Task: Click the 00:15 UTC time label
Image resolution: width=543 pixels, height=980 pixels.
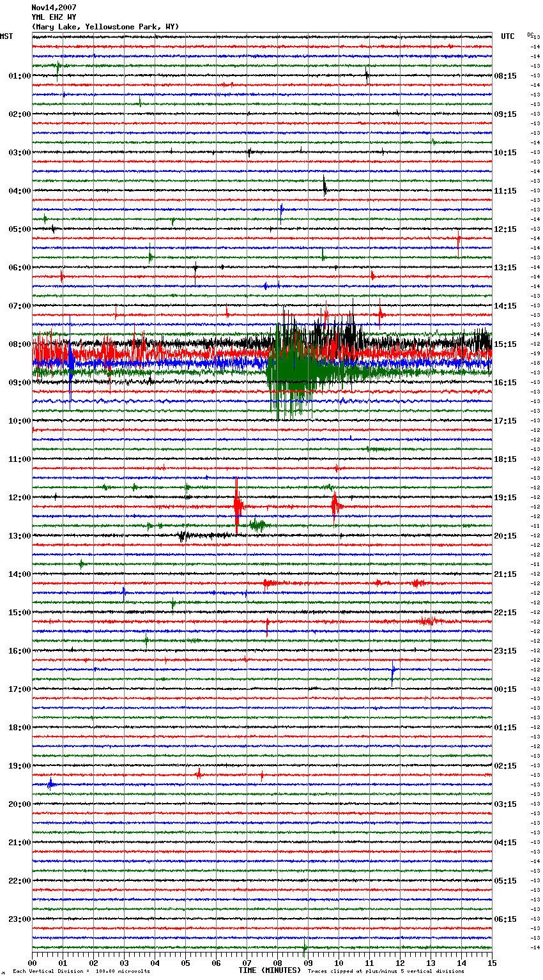Action: [505, 689]
